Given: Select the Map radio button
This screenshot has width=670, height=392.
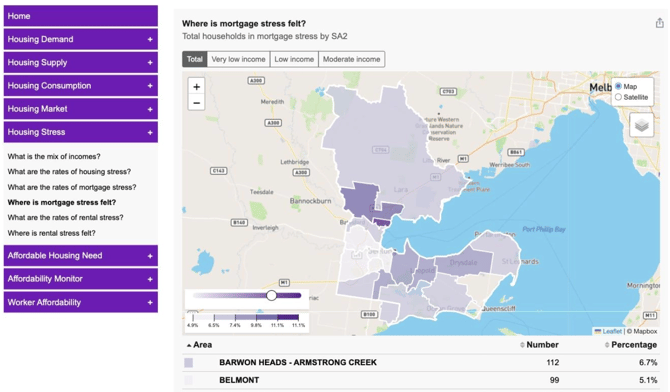Looking at the screenshot, I should click(x=618, y=86).
